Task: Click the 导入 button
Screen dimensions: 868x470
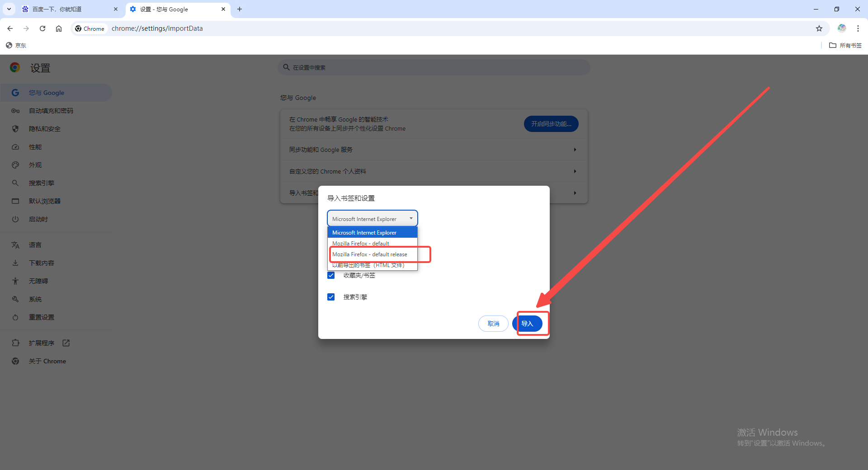Action: [x=527, y=324]
